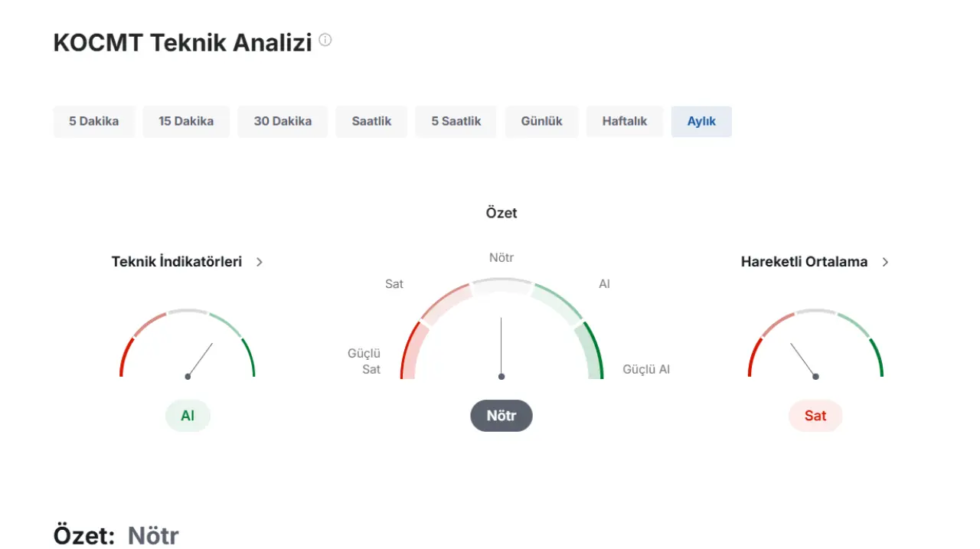The height and width of the screenshot is (549, 980).
Task: Select the 5 Dakika timeframe tab
Action: click(94, 121)
